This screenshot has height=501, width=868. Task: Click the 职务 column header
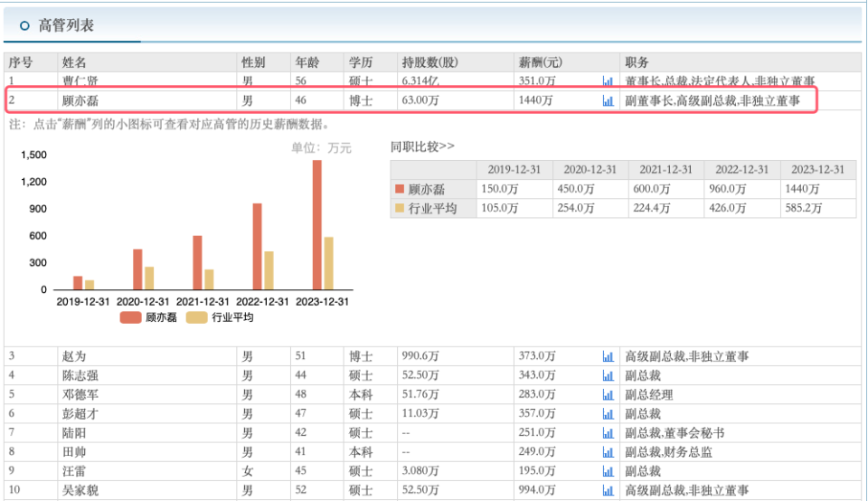[637, 62]
